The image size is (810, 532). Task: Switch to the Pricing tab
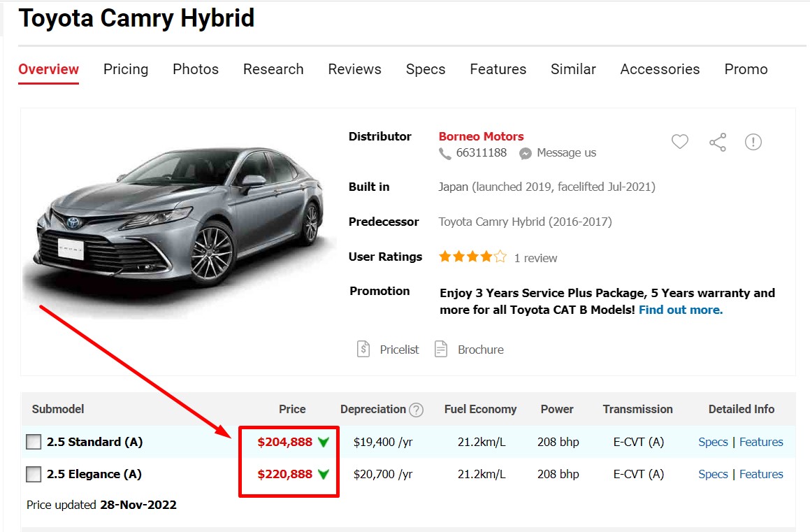[x=126, y=69]
